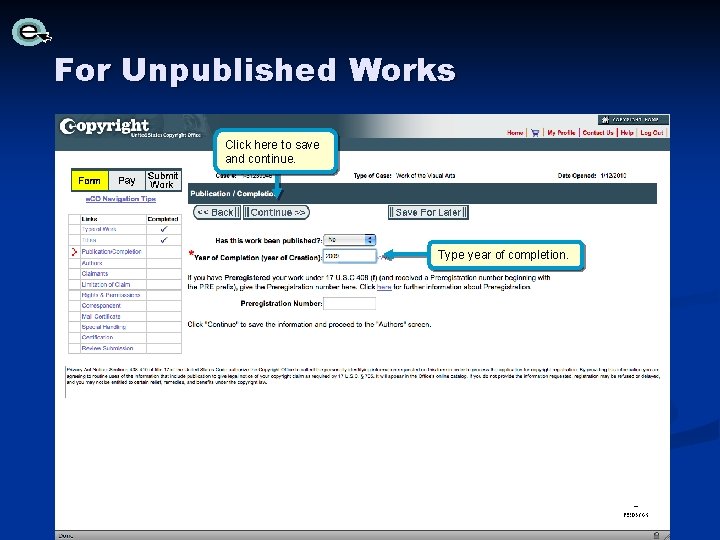
Task: Open Special Handling in sidebar links
Action: pyautogui.click(x=103, y=327)
